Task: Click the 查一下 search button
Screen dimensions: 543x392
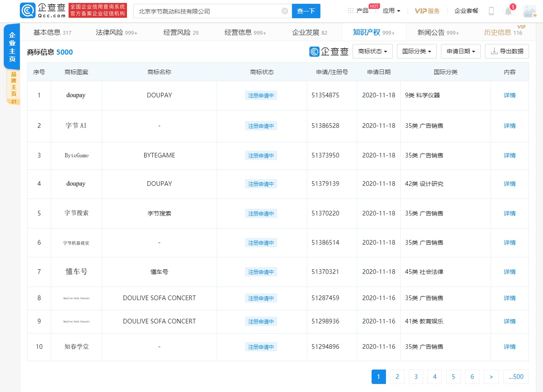Action: pos(306,11)
